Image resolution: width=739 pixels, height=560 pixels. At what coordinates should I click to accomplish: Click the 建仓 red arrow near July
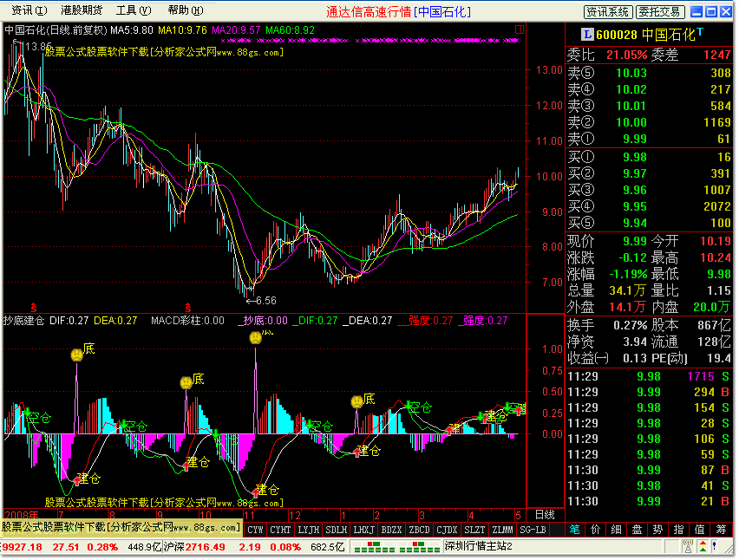pos(77,481)
